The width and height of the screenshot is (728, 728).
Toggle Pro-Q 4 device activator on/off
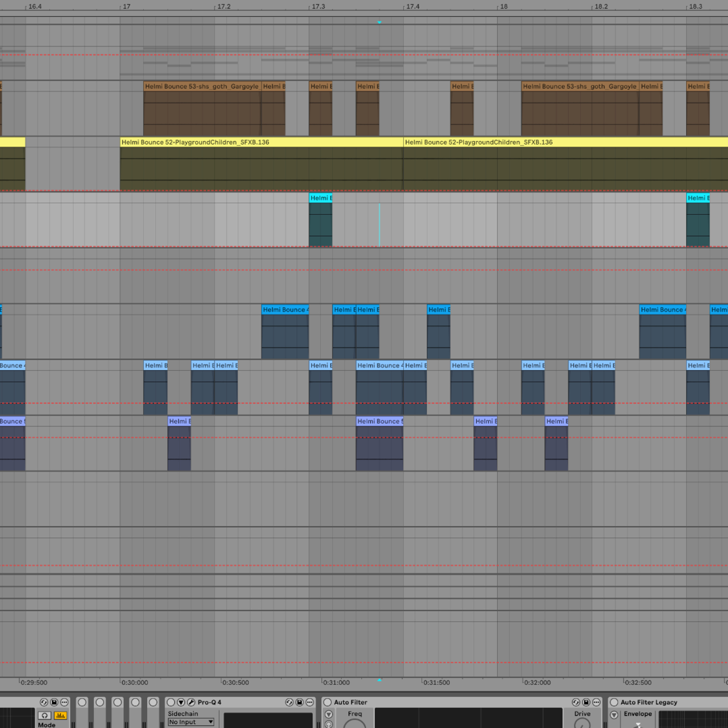click(x=171, y=702)
